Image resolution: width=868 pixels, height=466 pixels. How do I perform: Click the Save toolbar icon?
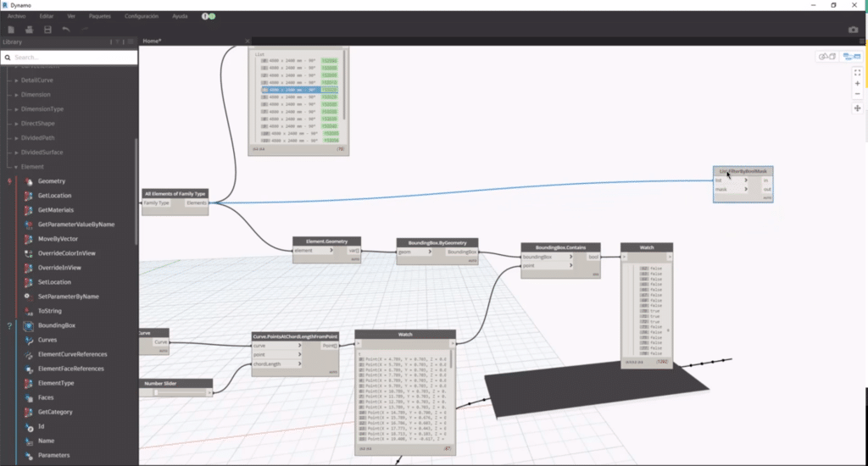click(x=47, y=30)
